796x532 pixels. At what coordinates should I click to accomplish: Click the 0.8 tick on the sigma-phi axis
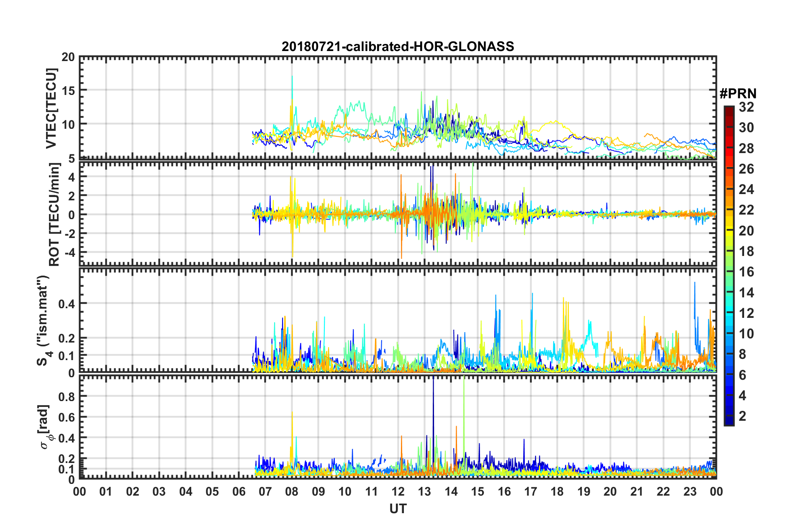point(67,396)
